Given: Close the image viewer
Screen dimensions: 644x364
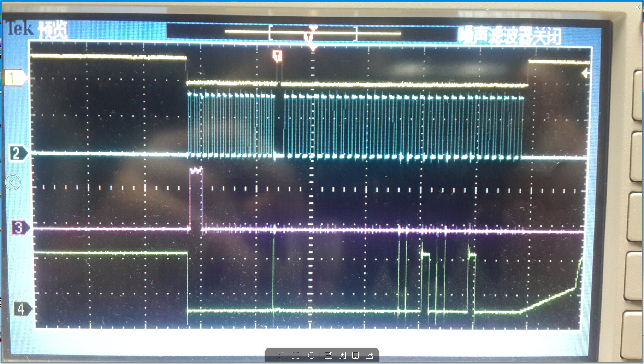Looking at the screenshot, I should coord(637,7).
